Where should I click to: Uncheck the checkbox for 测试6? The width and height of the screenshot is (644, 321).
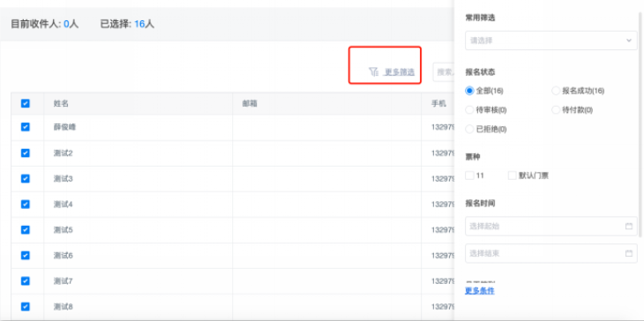[x=25, y=256]
